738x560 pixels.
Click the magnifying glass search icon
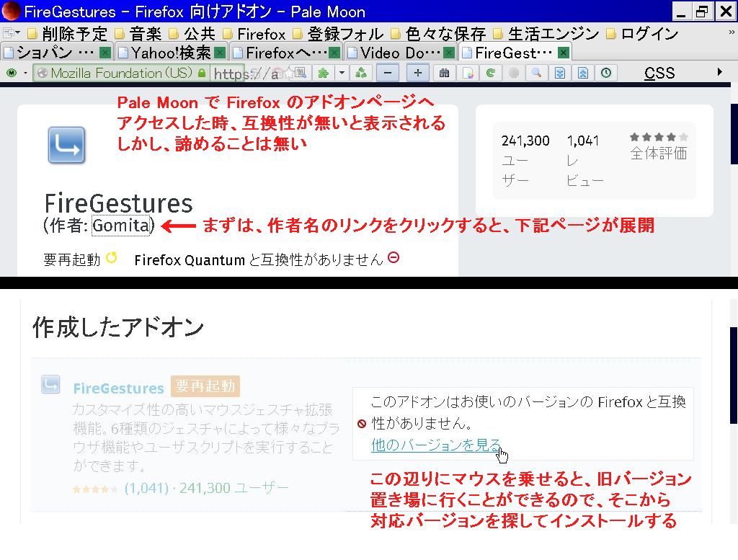(x=536, y=73)
